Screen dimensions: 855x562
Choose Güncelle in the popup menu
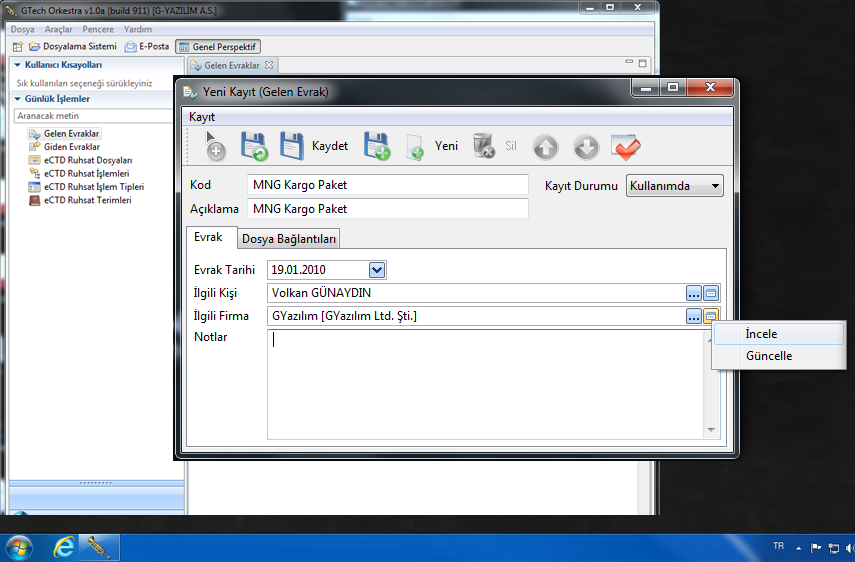[768, 356]
